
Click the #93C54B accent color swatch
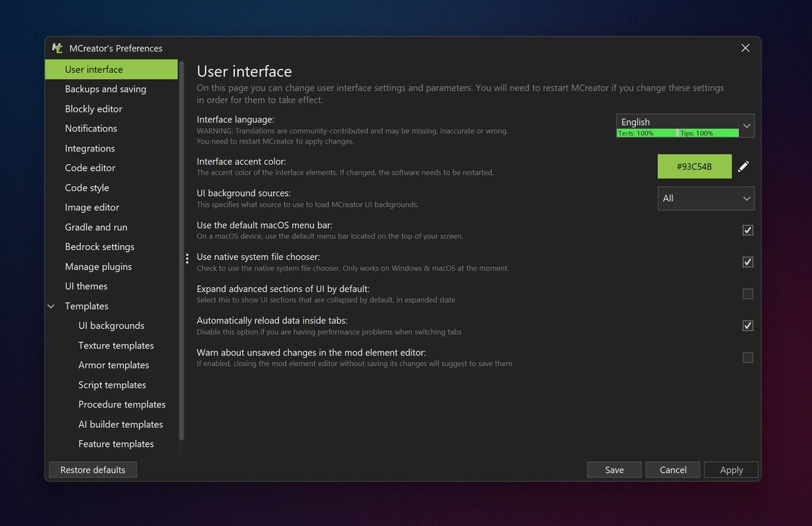[694, 167]
